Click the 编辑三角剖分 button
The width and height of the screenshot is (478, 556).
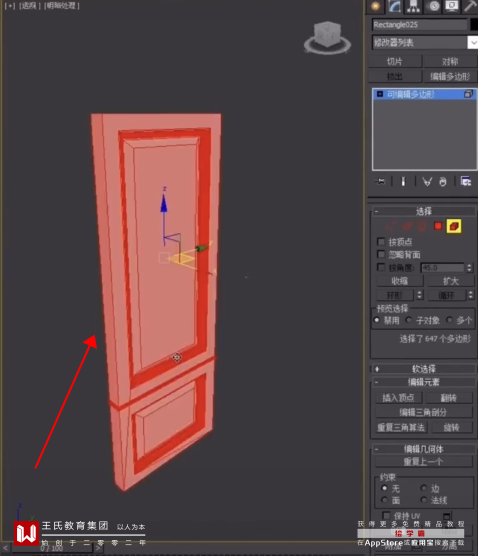click(424, 412)
